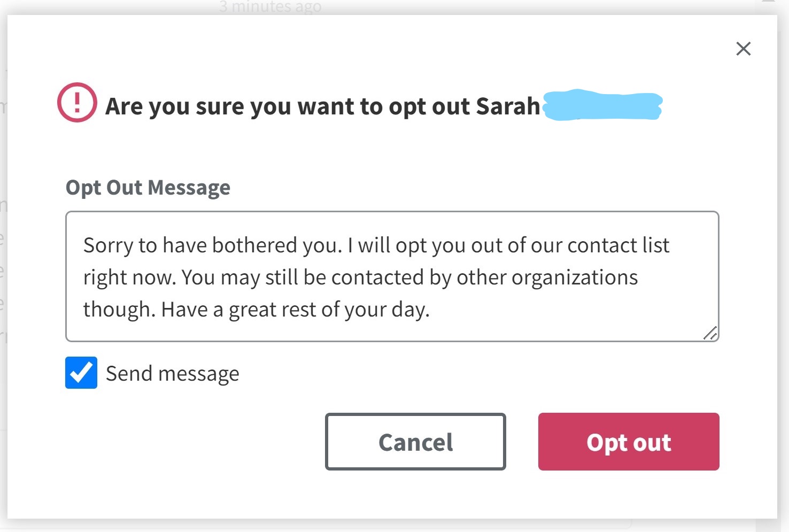Viewport: 789px width, 532px height.
Task: Click the "Send message" label text
Action: pos(172,374)
